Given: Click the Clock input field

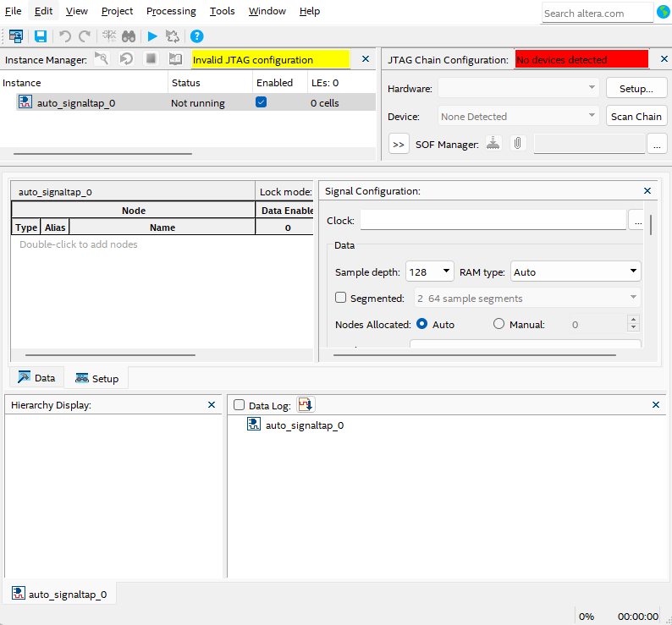Looking at the screenshot, I should click(x=493, y=220).
